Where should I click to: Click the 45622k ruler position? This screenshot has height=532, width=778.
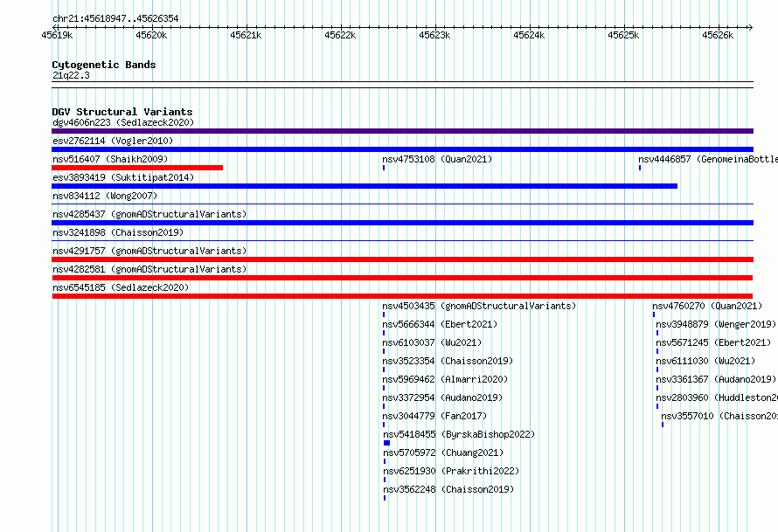(340, 35)
